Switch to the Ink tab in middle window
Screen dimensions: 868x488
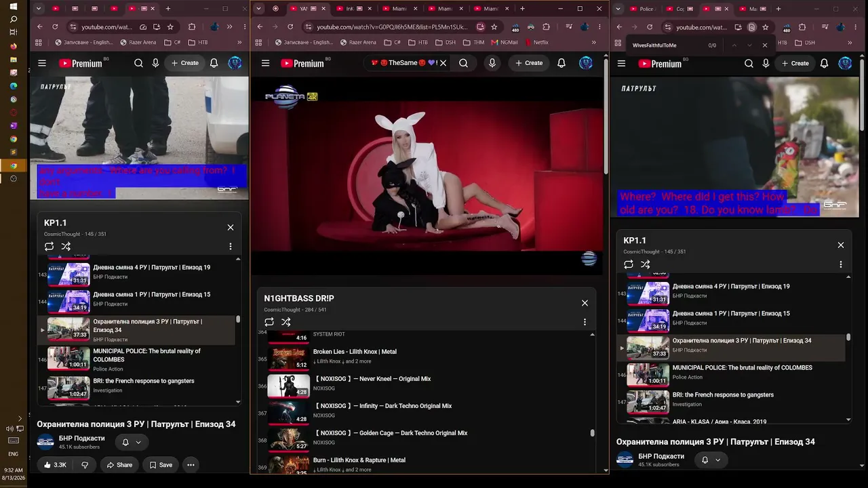[x=354, y=9]
